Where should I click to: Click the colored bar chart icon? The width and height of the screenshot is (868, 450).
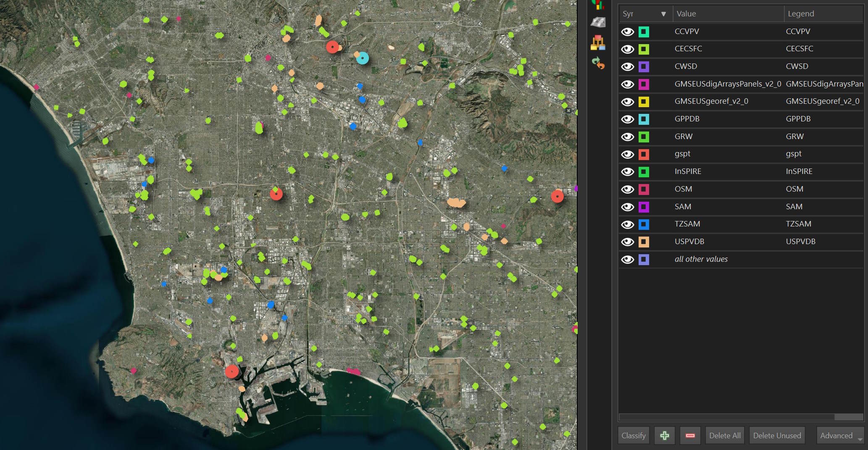(598, 4)
